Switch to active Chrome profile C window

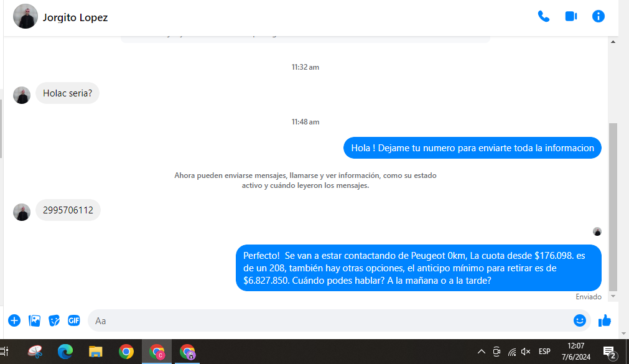(x=157, y=352)
